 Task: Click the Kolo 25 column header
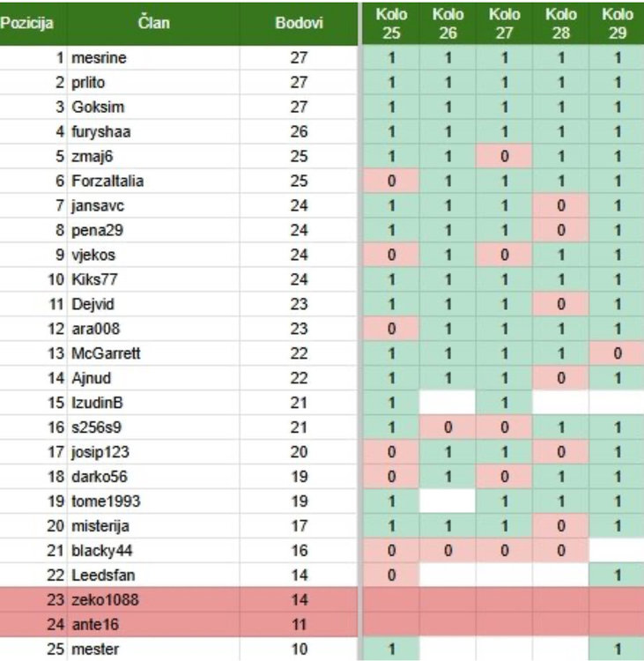pos(391,24)
